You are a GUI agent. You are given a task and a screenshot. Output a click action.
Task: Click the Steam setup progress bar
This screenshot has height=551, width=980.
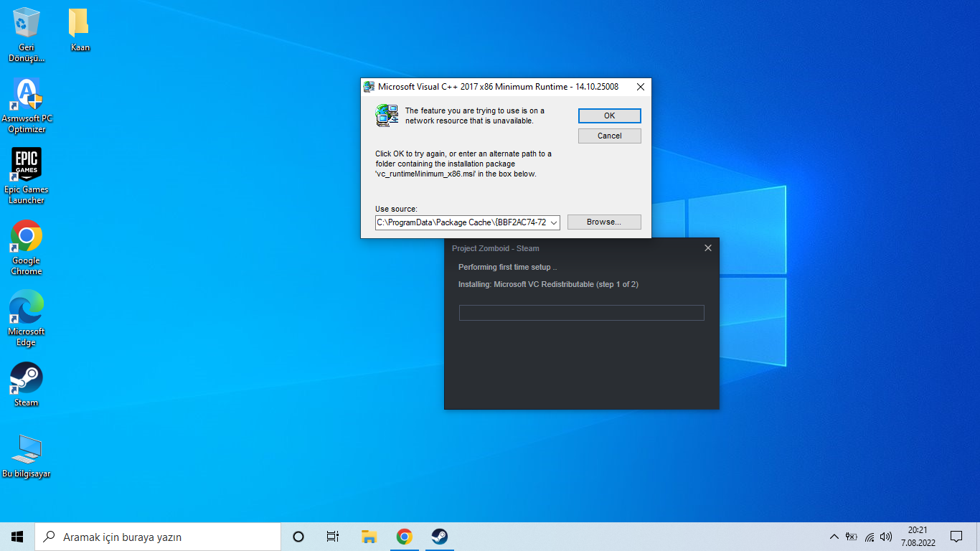click(x=581, y=313)
